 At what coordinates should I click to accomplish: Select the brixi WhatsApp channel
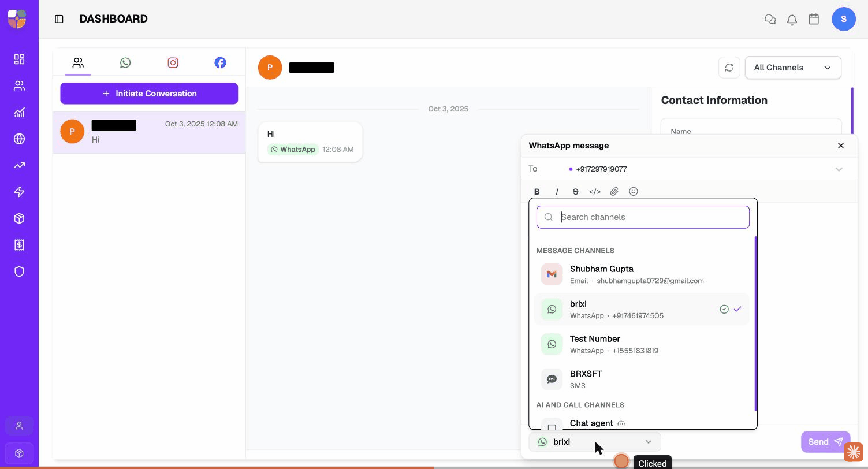coord(641,309)
